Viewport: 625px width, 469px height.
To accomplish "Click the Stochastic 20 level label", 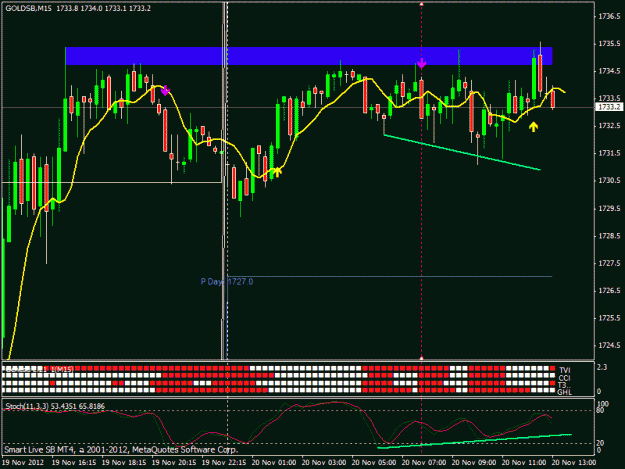I will tap(600, 443).
